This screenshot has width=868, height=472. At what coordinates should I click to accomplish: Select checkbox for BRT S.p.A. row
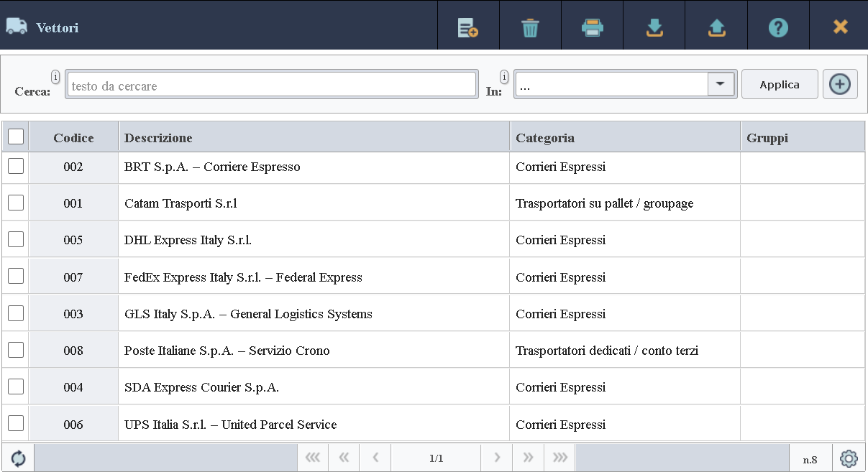[x=16, y=166]
